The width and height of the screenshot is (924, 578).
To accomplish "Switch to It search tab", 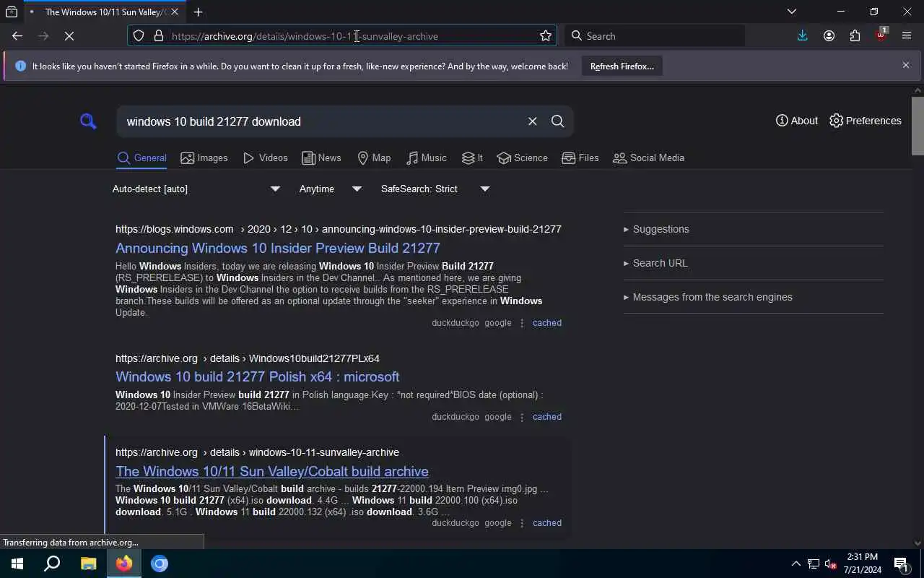I will click(473, 158).
